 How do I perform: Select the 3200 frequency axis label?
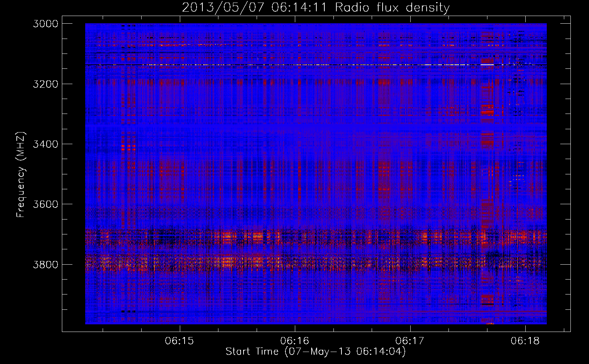point(46,84)
